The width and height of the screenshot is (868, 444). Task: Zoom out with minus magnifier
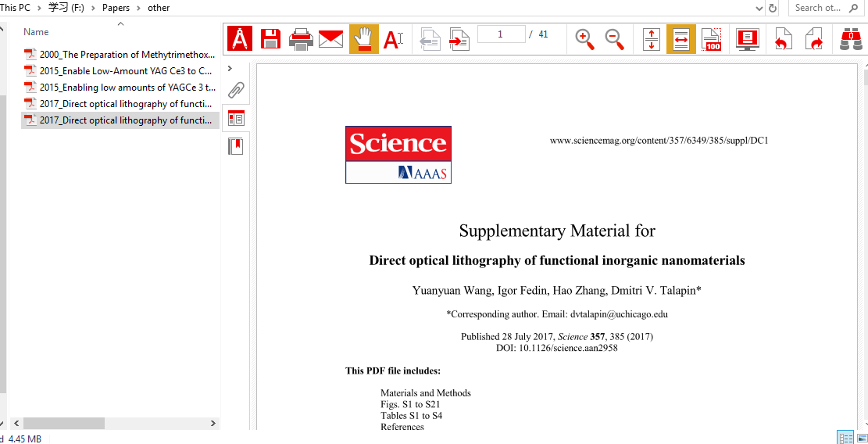[614, 39]
